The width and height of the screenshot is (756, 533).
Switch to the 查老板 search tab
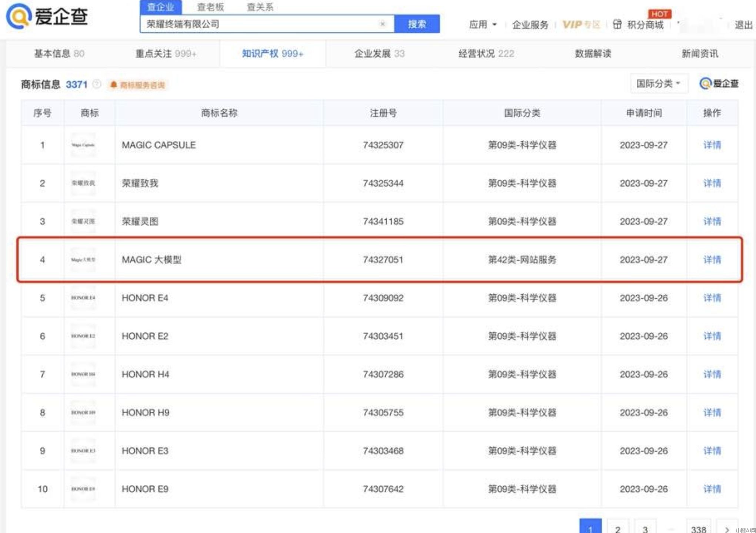(210, 7)
